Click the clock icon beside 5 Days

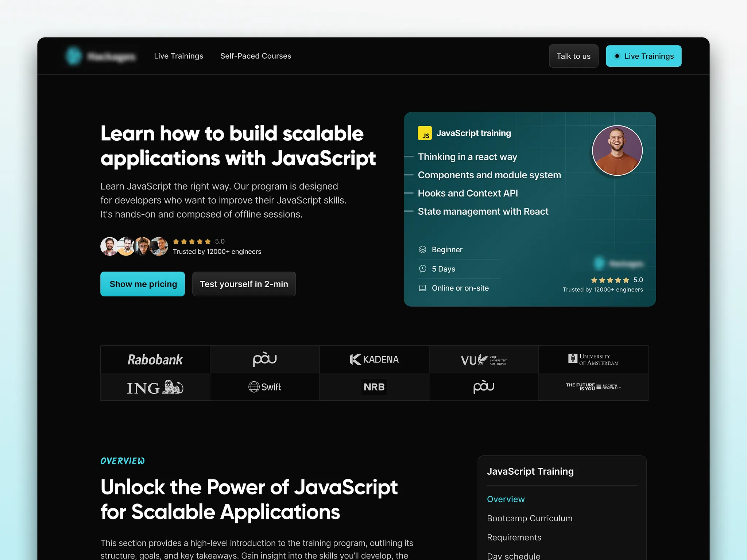click(422, 269)
